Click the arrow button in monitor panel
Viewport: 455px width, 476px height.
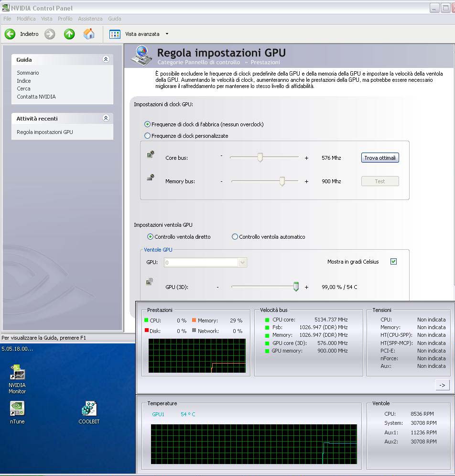(x=442, y=385)
